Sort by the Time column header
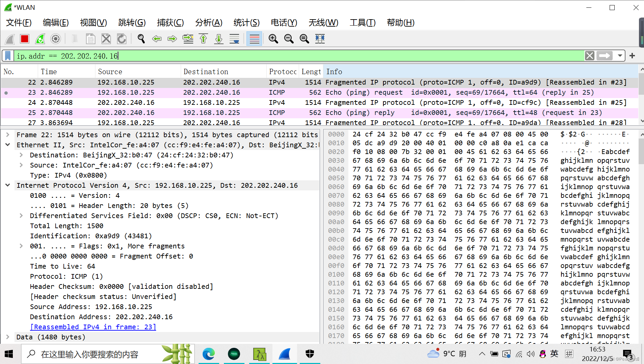644x364 pixels. 66,72
